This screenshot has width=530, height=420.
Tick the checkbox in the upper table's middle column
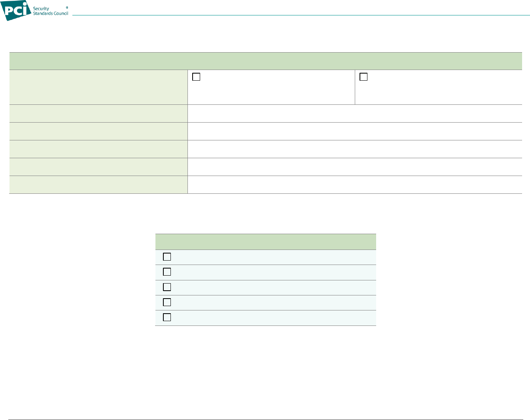196,77
